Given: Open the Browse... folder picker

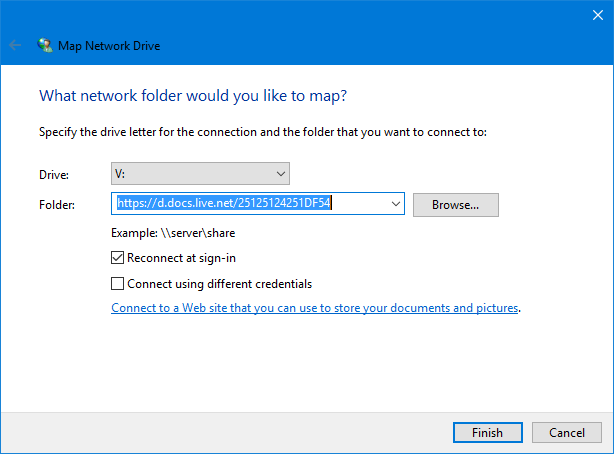Looking at the screenshot, I should (456, 205).
